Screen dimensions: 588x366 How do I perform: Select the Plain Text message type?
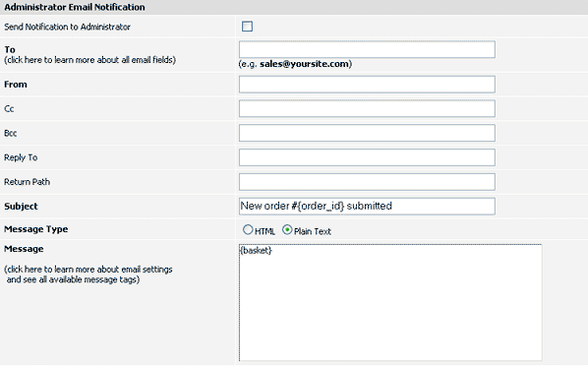(287, 229)
